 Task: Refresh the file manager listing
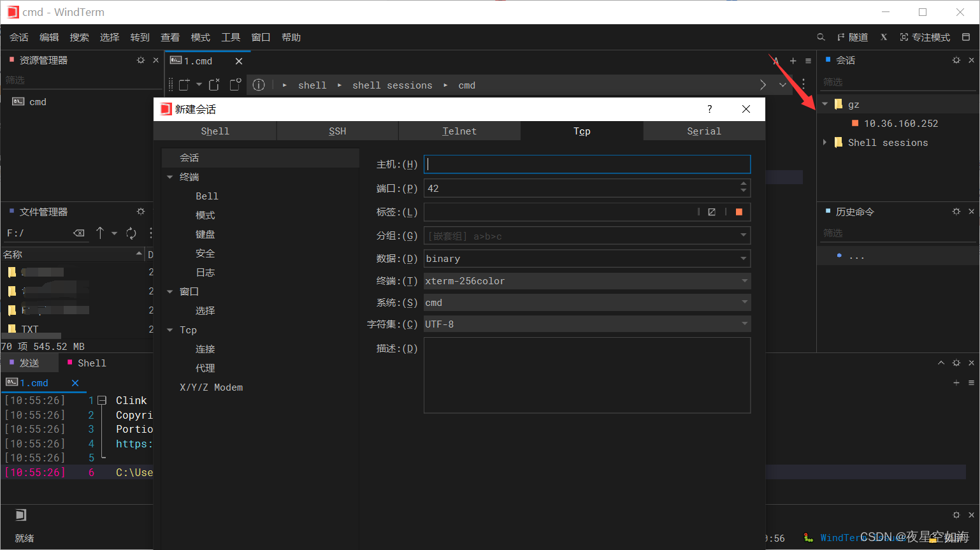tap(131, 233)
